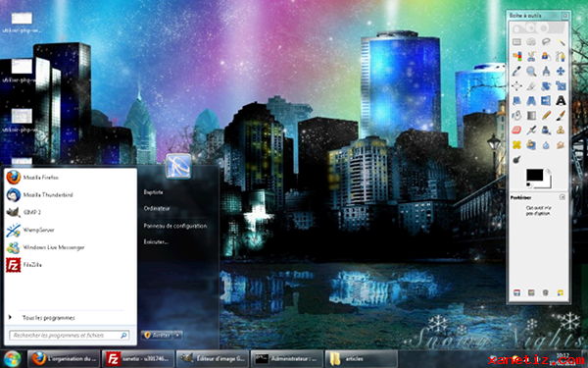Switch to the articles folder taskbar button
The image size is (588, 368).
(361, 359)
